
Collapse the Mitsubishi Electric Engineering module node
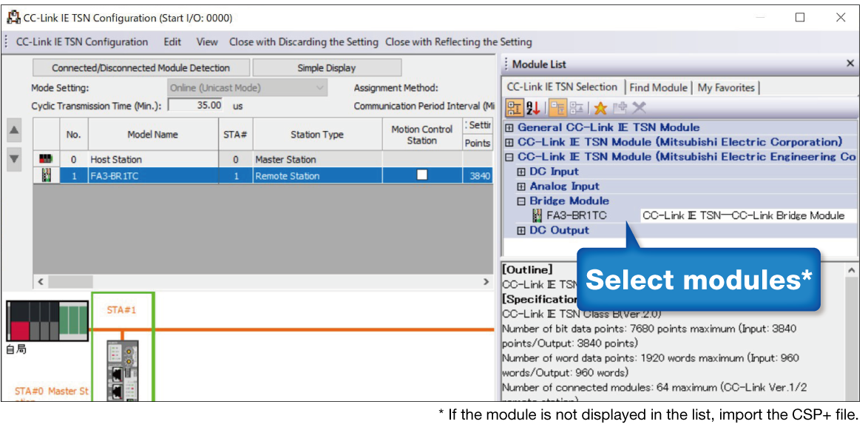click(x=509, y=158)
